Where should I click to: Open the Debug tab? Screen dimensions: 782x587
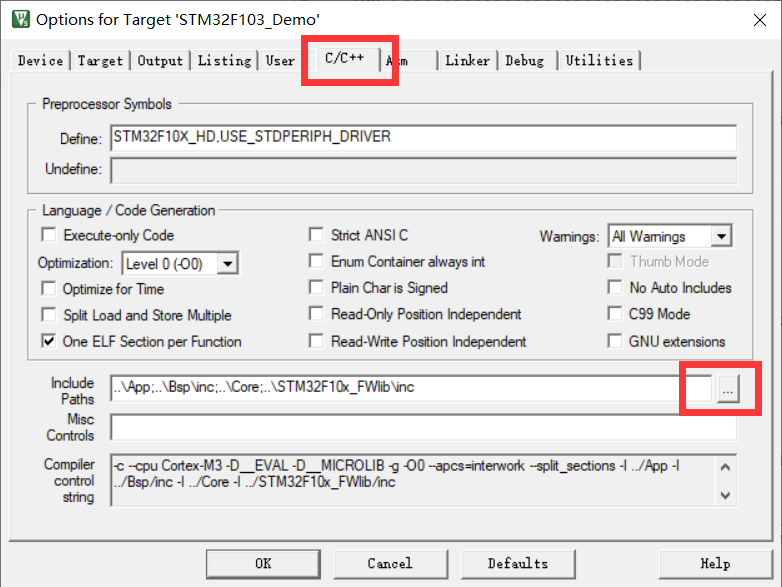click(525, 61)
